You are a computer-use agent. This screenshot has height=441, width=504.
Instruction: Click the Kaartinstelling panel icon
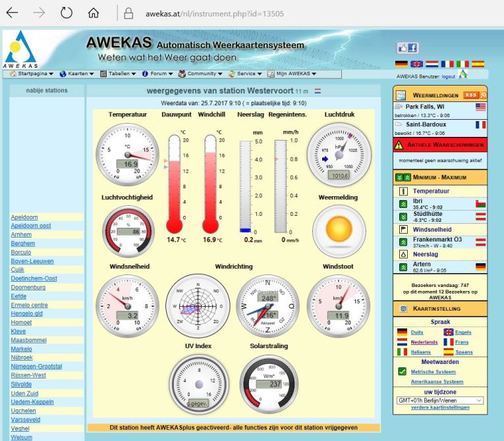(x=403, y=309)
